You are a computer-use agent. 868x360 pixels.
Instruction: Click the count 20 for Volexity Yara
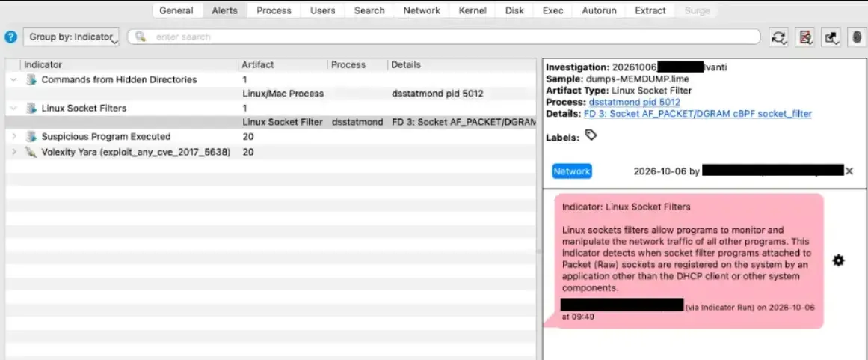click(248, 152)
